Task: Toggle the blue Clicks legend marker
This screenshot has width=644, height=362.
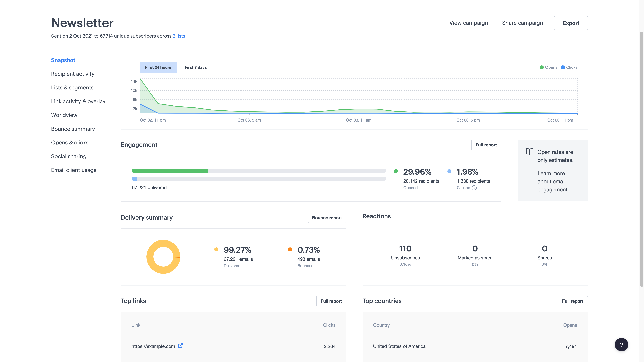Action: click(563, 67)
